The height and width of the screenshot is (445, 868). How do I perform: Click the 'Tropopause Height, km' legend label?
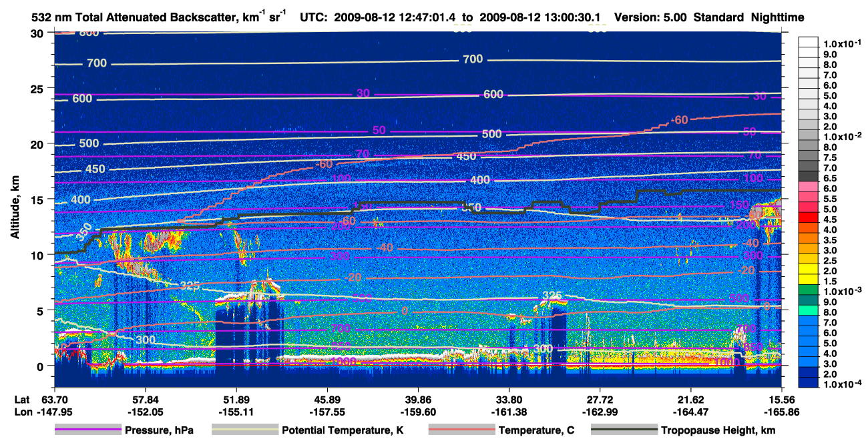(x=718, y=430)
